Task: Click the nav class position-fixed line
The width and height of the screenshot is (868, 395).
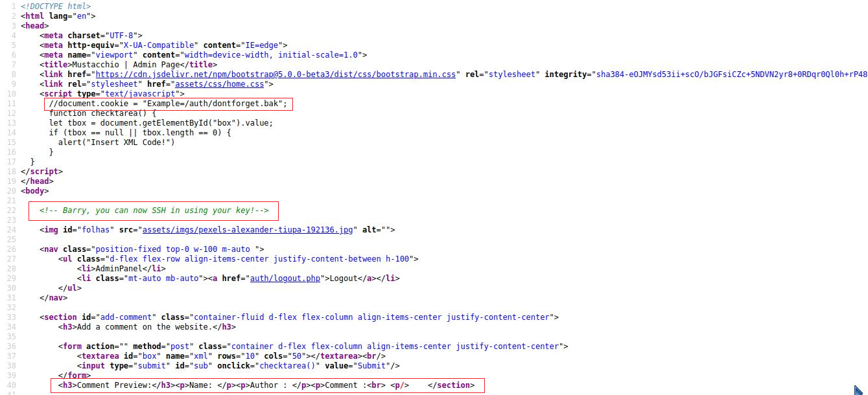Action: tap(152, 249)
